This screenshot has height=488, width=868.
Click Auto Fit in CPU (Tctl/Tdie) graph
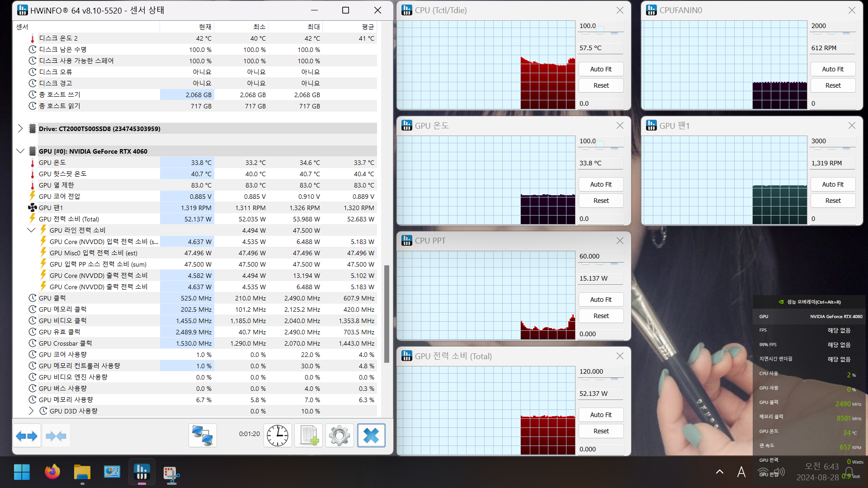tap(600, 69)
